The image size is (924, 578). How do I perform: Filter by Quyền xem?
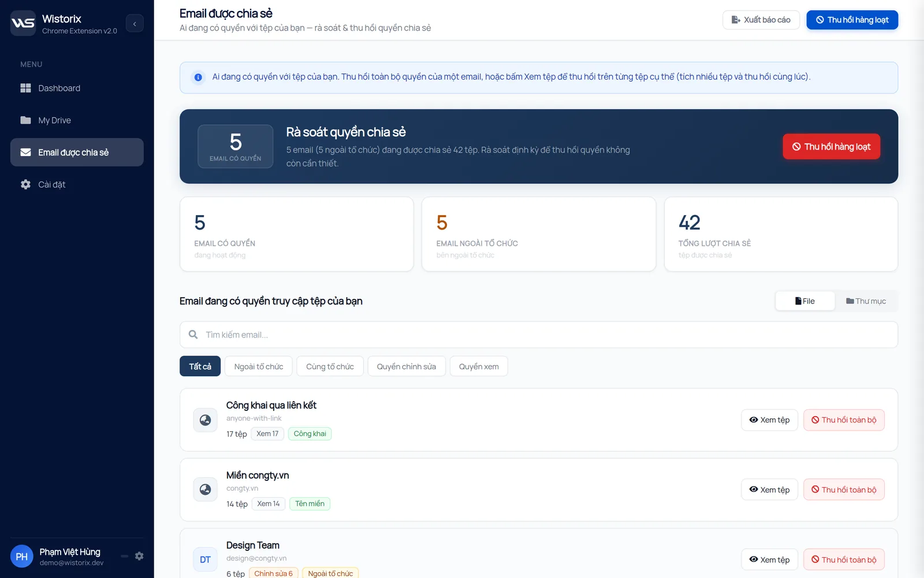pyautogui.click(x=479, y=366)
